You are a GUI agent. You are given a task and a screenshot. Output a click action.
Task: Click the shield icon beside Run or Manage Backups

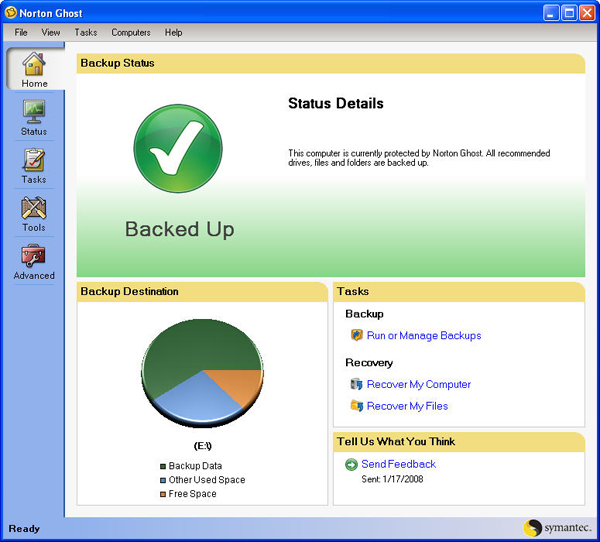click(x=356, y=335)
